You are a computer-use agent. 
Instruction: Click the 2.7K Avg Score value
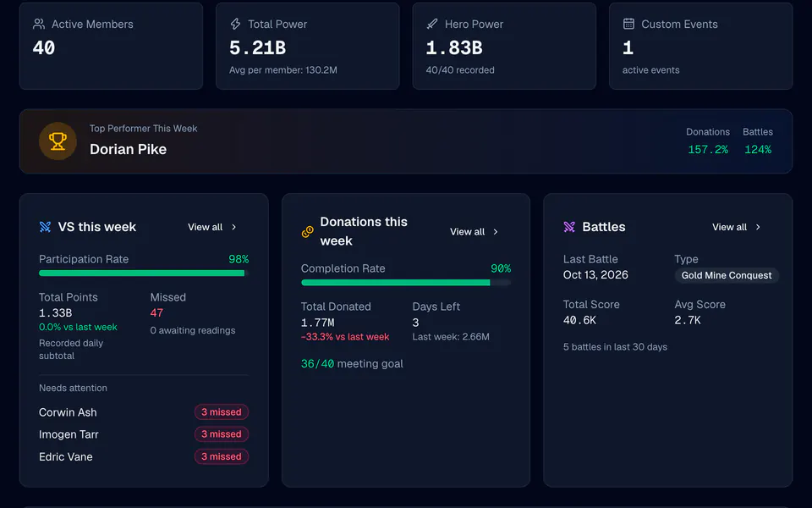pos(687,320)
